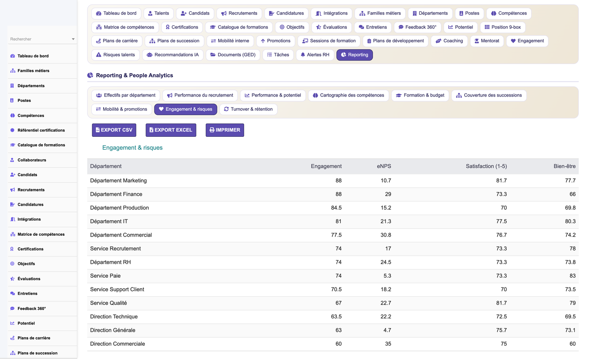The width and height of the screenshot is (589, 364).
Task: Click the Export Excel button
Action: coord(171,130)
